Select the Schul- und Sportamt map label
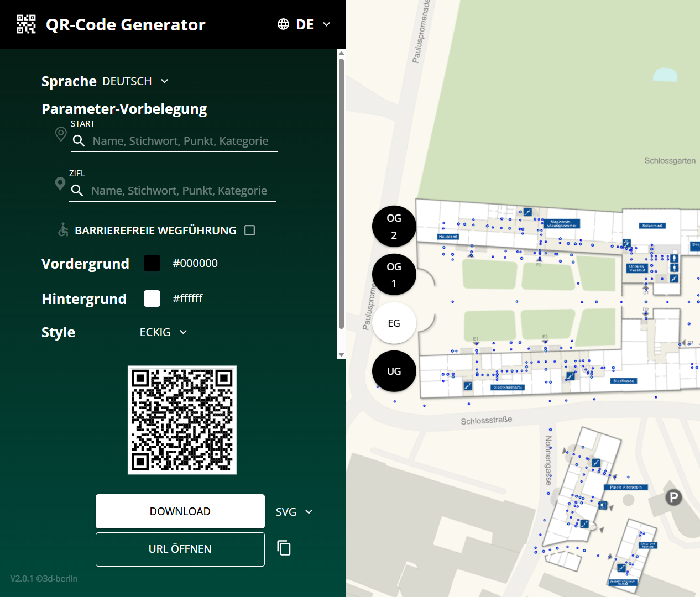Viewport: 700px width, 597px height. click(x=648, y=545)
